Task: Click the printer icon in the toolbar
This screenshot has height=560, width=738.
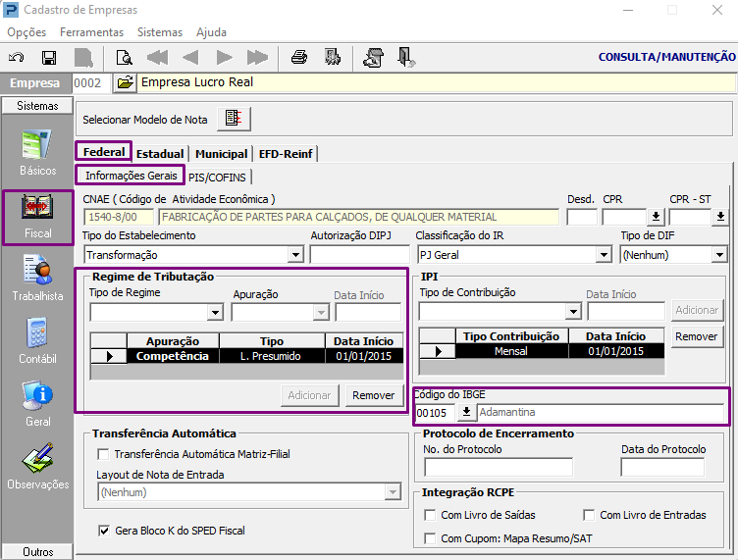Action: point(299,57)
